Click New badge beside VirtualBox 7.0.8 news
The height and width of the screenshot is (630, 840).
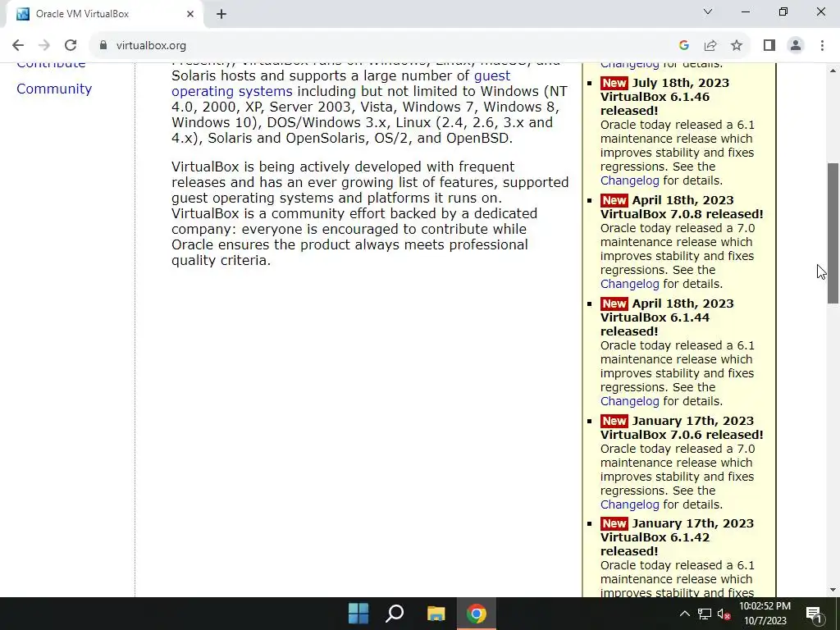[x=614, y=200]
